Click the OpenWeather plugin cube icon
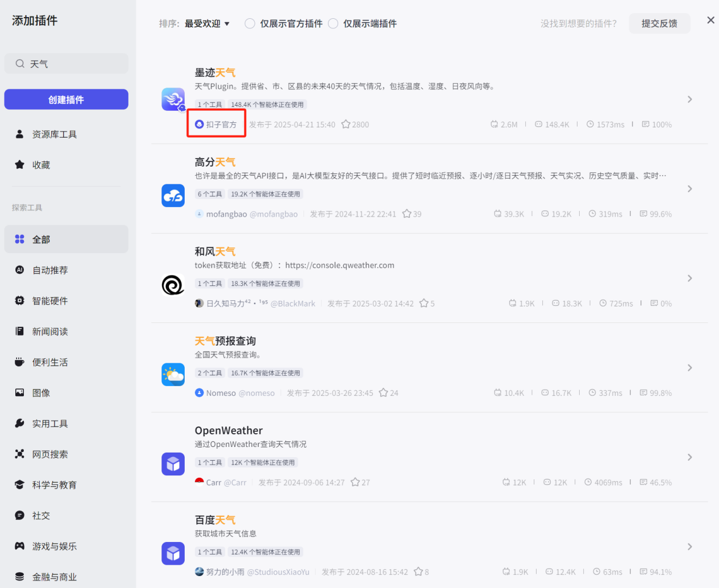The image size is (719, 588). click(x=173, y=463)
